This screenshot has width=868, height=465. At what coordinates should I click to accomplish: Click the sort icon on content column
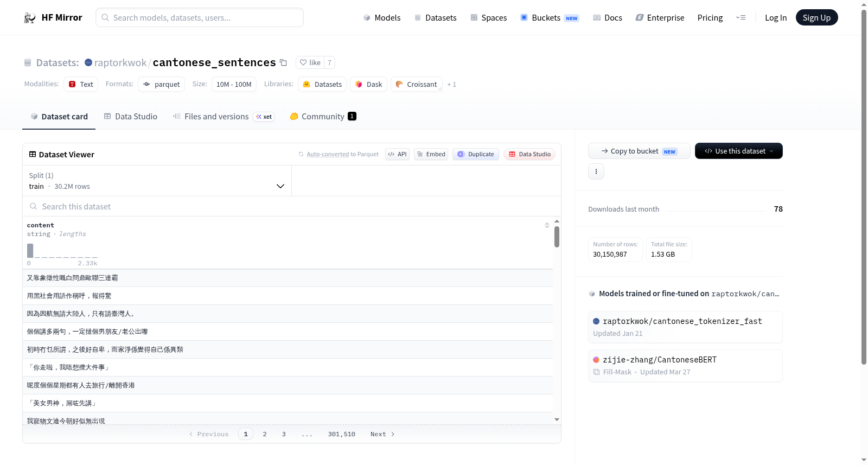coord(547,225)
